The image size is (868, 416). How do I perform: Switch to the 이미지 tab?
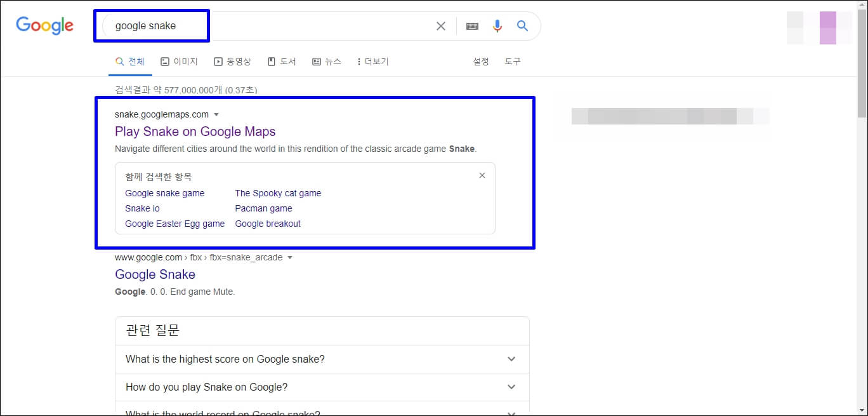(x=179, y=62)
